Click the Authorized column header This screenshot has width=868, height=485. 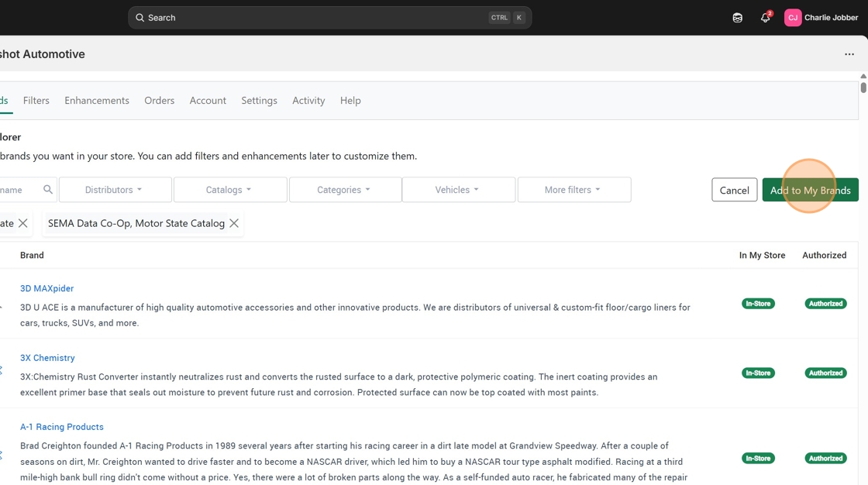(825, 255)
